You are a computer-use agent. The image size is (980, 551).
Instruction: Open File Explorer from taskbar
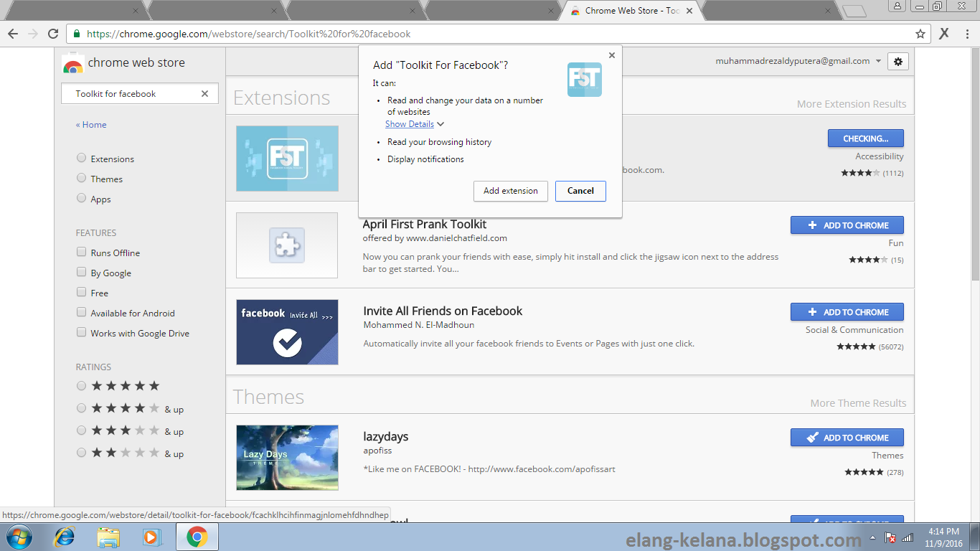108,537
